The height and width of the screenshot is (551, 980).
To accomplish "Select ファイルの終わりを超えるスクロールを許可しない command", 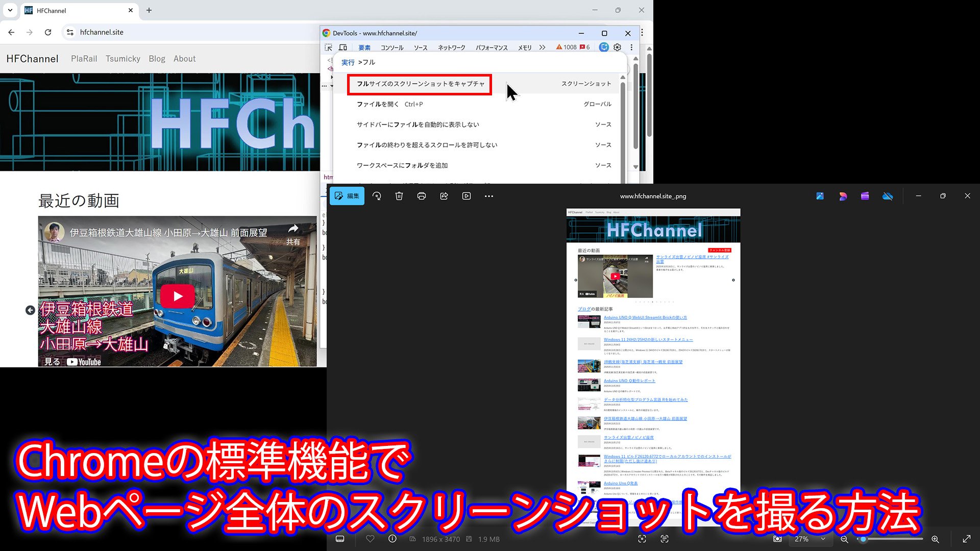I will click(x=477, y=145).
